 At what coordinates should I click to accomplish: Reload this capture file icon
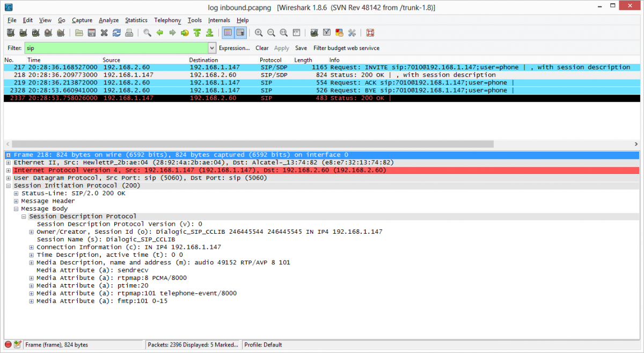(116, 33)
